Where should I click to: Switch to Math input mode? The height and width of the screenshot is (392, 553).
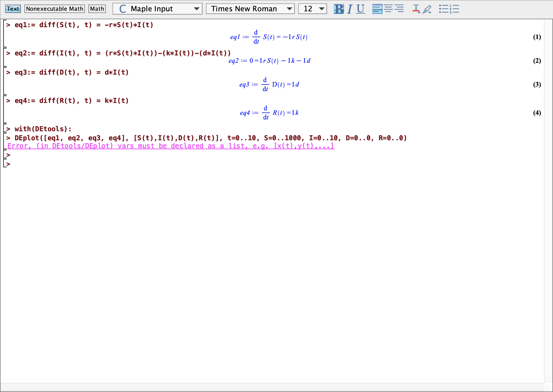(x=97, y=9)
